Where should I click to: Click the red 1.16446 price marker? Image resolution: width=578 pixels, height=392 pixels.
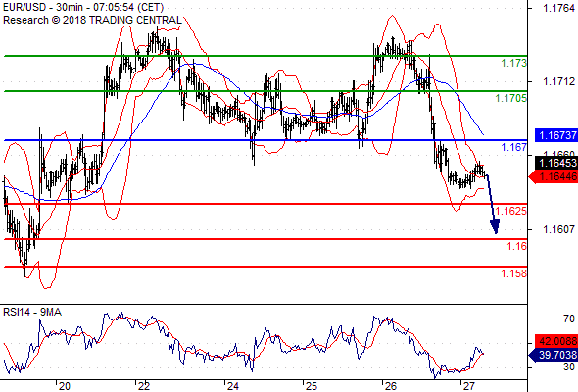[x=554, y=177]
